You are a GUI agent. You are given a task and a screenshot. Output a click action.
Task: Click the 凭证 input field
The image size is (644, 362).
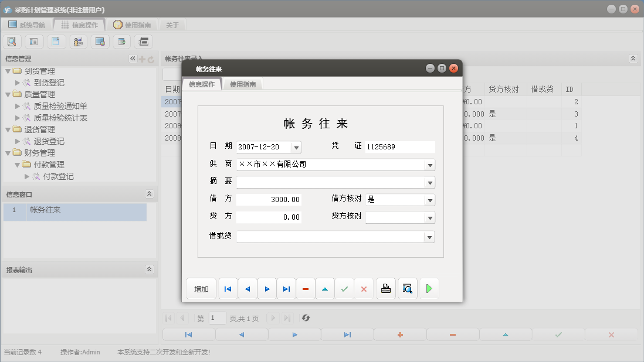(400, 147)
